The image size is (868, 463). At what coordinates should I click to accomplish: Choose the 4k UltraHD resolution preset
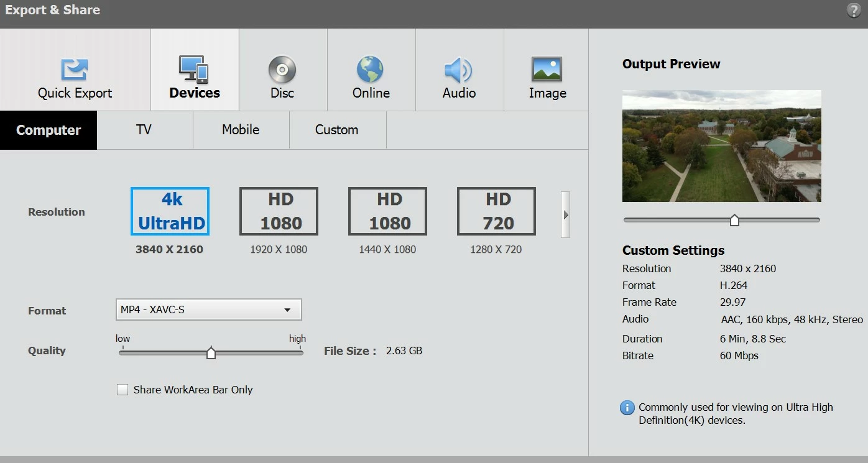tap(170, 211)
